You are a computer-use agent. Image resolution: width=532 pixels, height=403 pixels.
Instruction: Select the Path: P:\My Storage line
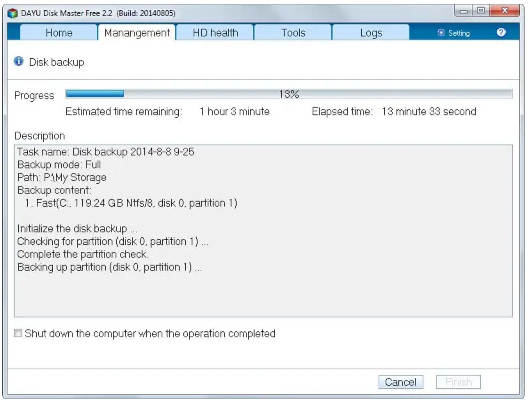(x=62, y=177)
